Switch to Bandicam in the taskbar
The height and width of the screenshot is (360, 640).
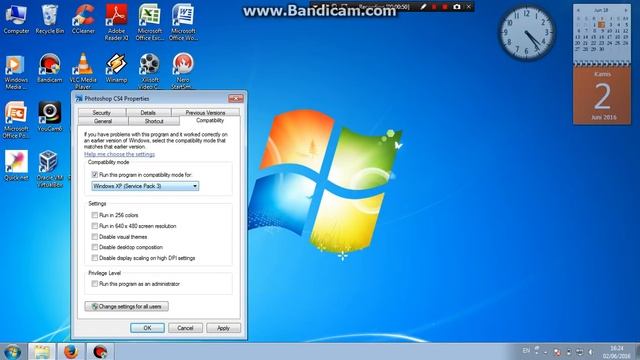tap(100, 352)
